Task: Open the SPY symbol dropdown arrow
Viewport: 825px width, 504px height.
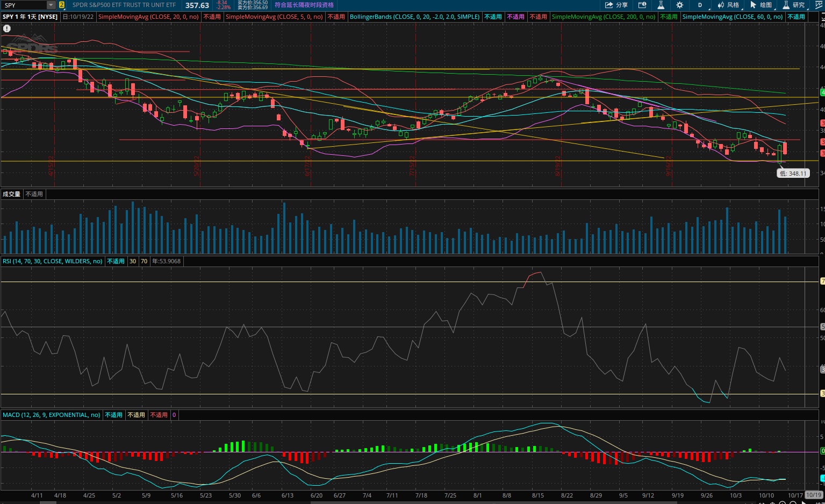Action: tap(51, 5)
